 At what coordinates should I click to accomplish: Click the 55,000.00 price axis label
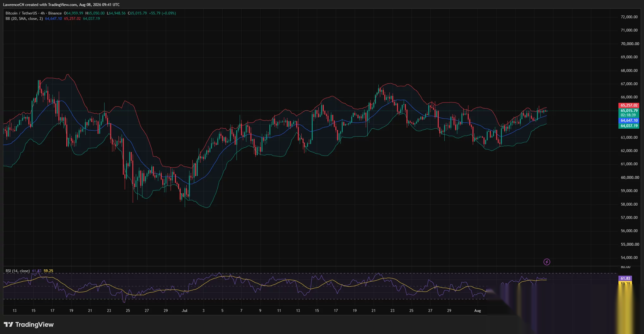pos(630,244)
